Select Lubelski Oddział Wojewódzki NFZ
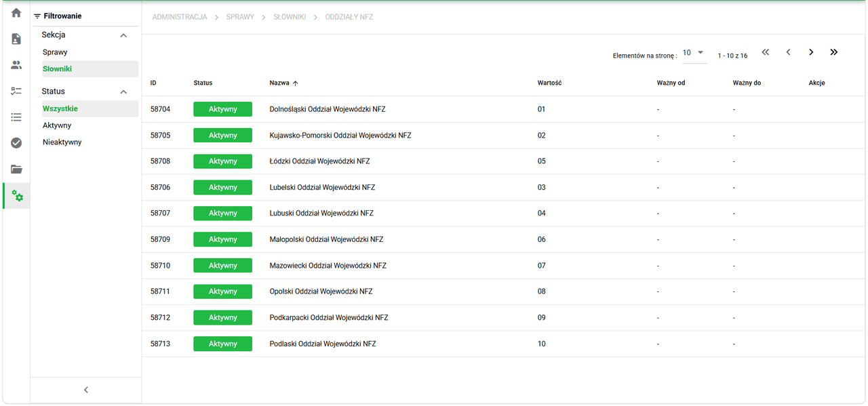The height and width of the screenshot is (406, 868). (x=322, y=187)
